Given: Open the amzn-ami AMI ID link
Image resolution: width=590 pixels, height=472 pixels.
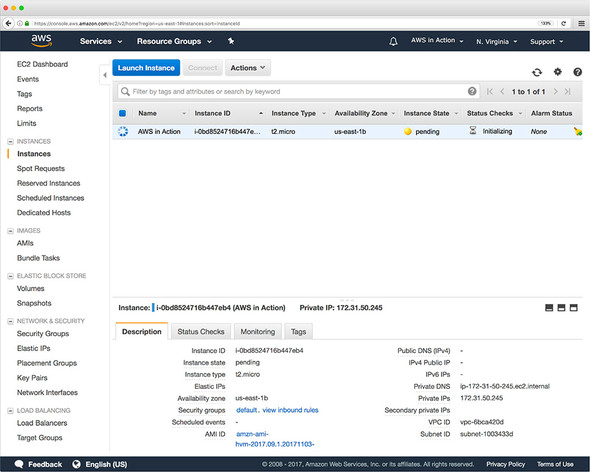Looking at the screenshot, I should pyautogui.click(x=275, y=439).
